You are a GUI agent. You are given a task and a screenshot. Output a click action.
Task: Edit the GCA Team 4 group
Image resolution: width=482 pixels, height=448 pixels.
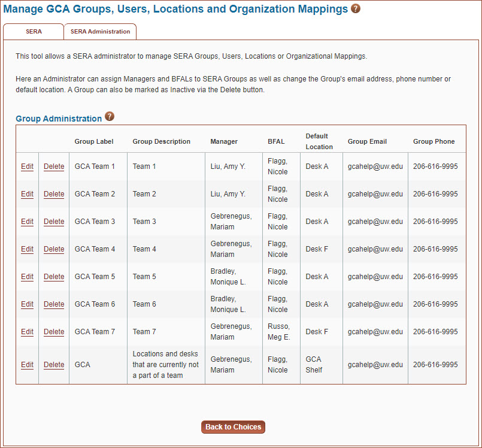tap(27, 249)
